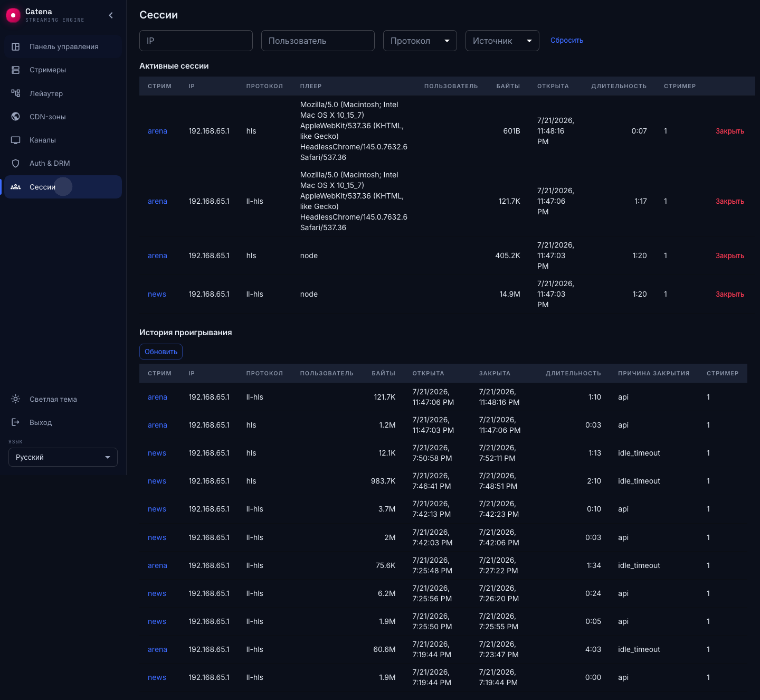Click the CDN-зоны globe icon

(x=16, y=117)
